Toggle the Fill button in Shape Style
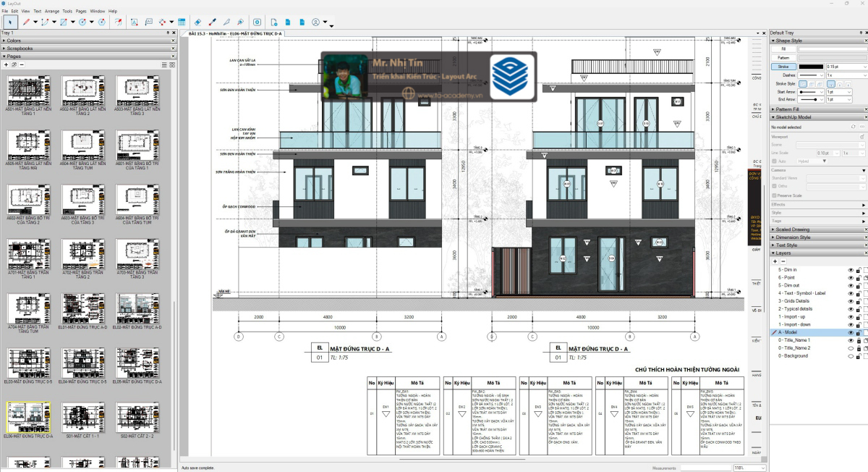This screenshot has width=868, height=472. pos(783,49)
